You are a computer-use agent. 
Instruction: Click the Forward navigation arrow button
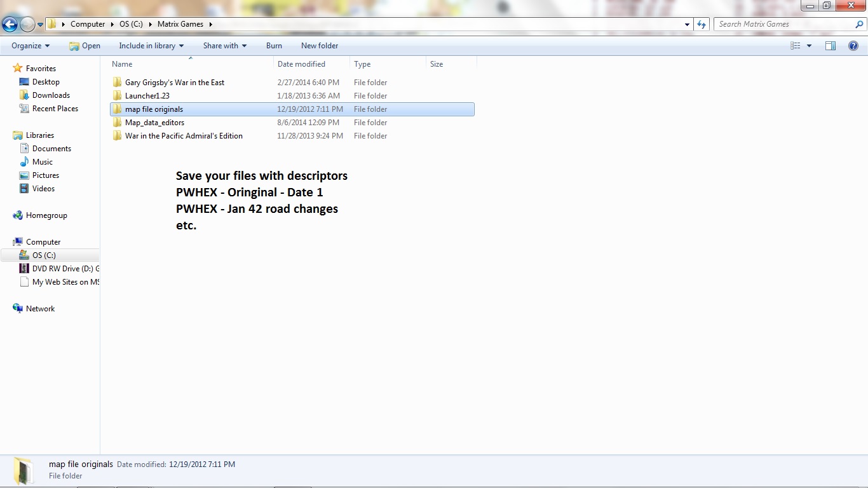click(27, 24)
